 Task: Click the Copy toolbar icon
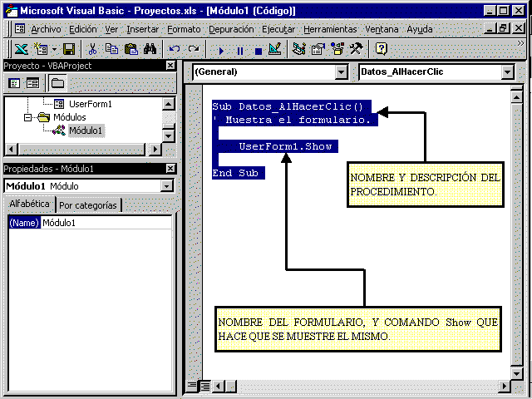[x=111, y=50]
